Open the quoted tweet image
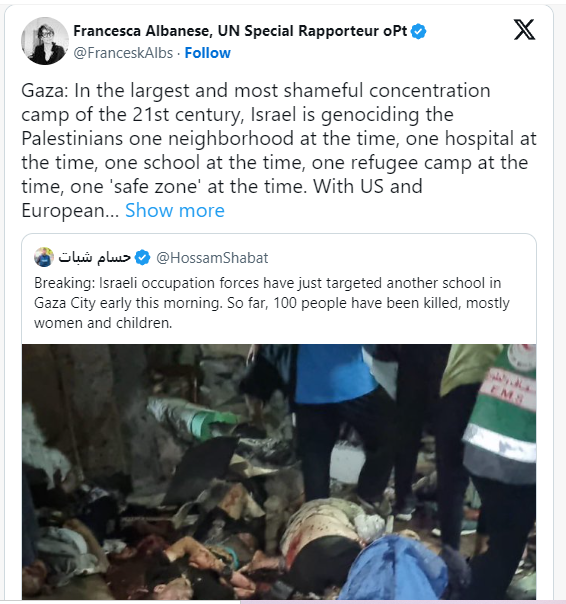Viewport: 566px width, 604px height. point(279,472)
